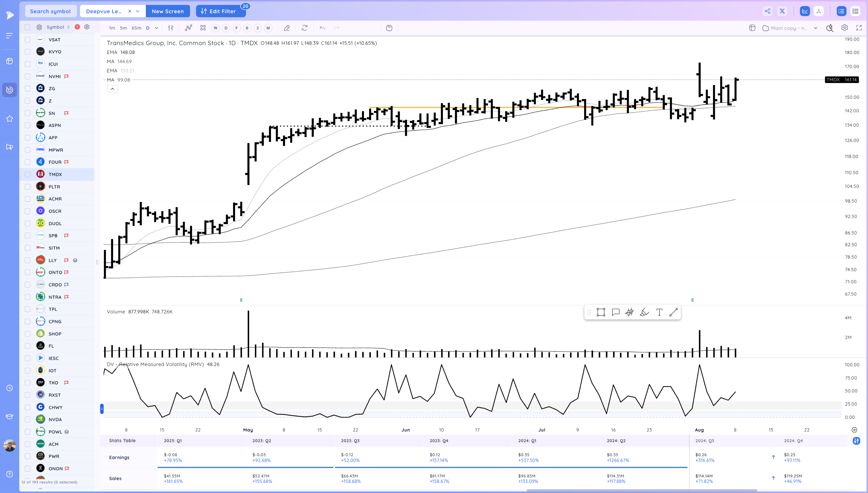Tick the checkbox next to NVDA

(x=28, y=420)
